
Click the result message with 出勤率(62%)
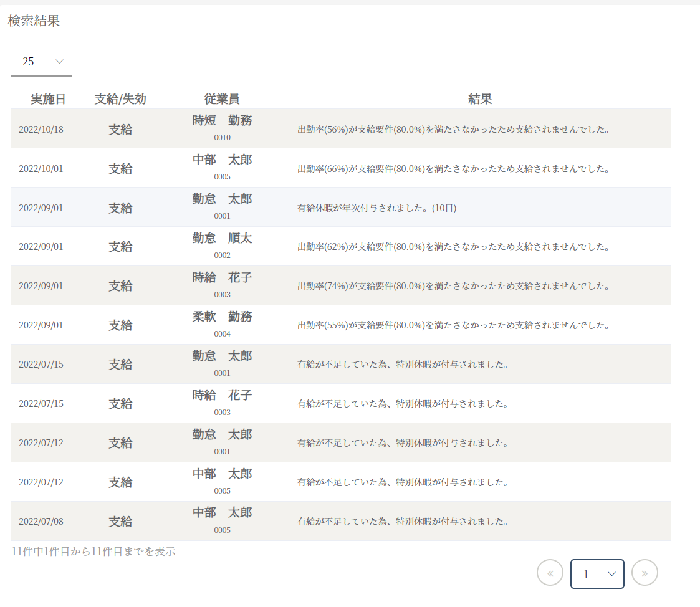(453, 247)
